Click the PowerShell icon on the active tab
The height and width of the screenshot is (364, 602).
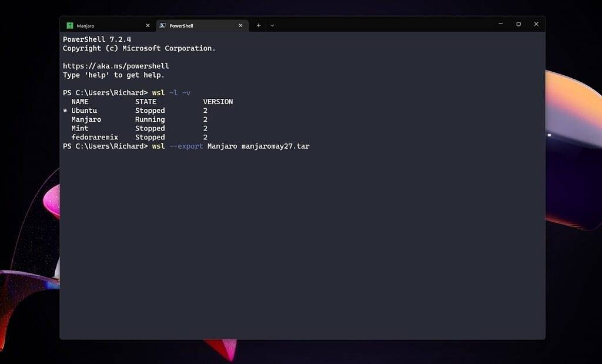point(162,25)
